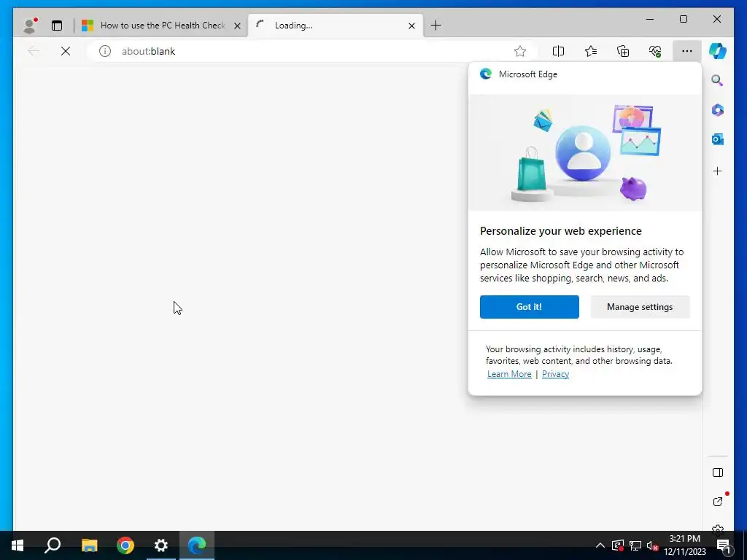View site information icon in address bar
Image resolution: width=747 pixels, height=560 pixels.
click(105, 51)
